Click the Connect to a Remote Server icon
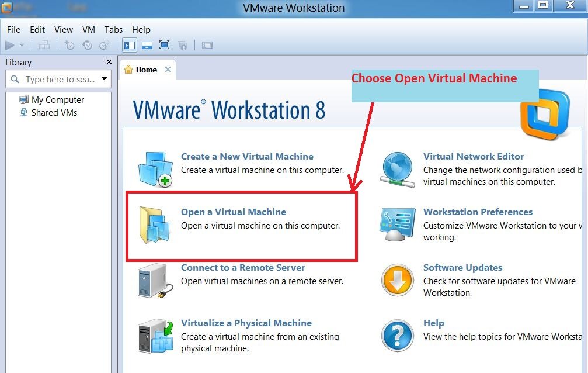Image resolution: width=588 pixels, height=373 pixels. 155,281
